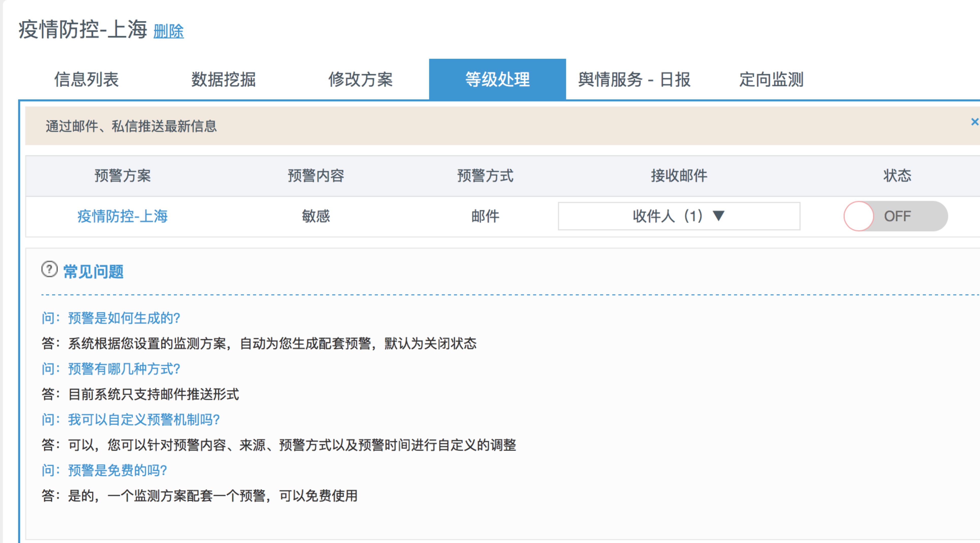Open the 疫情防控-上海 plan link in table
The width and height of the screenshot is (980, 543).
pos(123,216)
